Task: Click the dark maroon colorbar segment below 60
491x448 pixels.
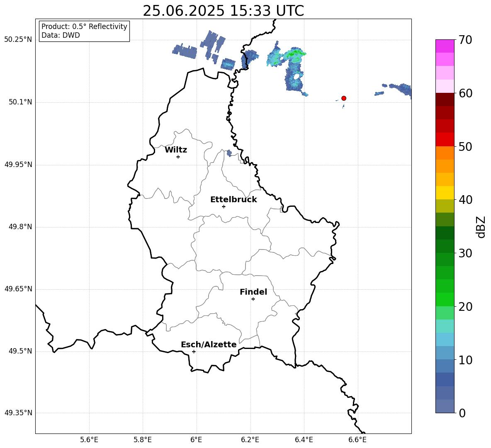Action: (x=445, y=99)
